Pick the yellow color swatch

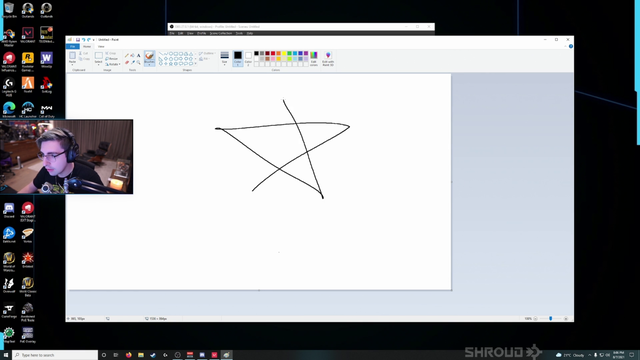pos(284,53)
